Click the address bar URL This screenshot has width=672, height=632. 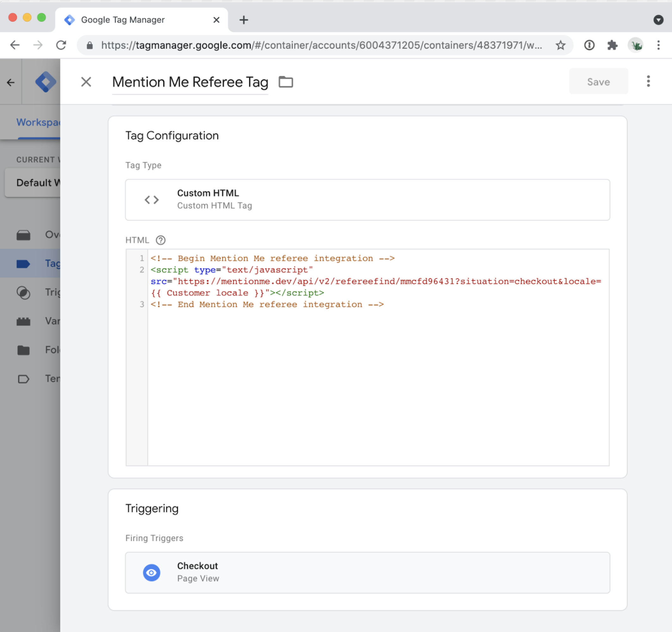point(321,45)
